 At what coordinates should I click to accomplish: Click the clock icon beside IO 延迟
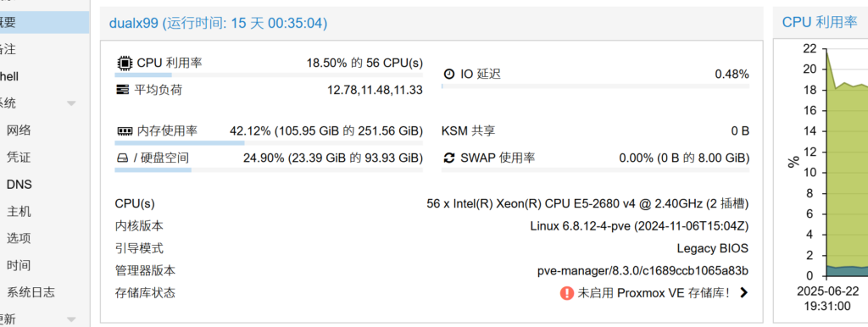[x=449, y=75]
